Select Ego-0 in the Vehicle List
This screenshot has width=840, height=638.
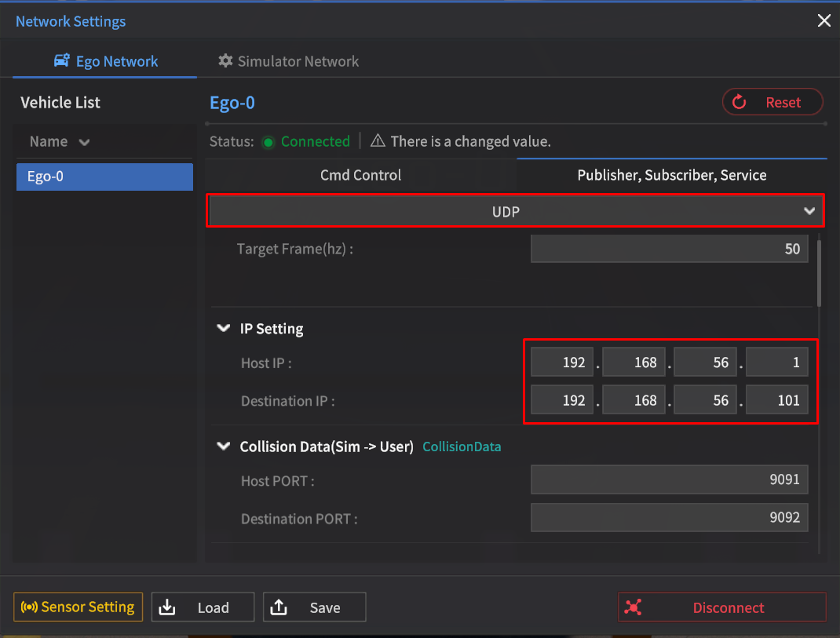click(104, 177)
